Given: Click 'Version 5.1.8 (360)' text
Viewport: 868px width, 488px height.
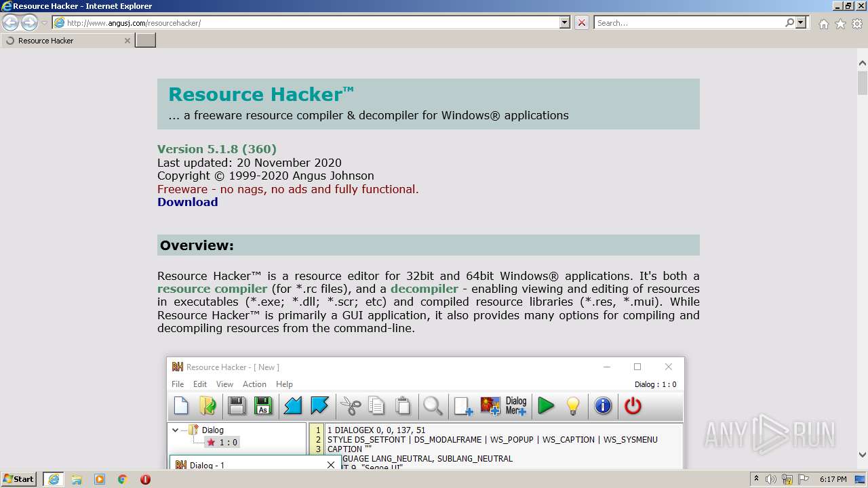Looking at the screenshot, I should (x=217, y=149).
